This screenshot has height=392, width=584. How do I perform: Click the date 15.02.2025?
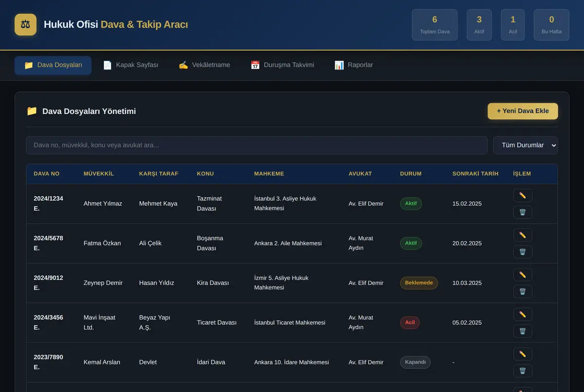coord(467,204)
